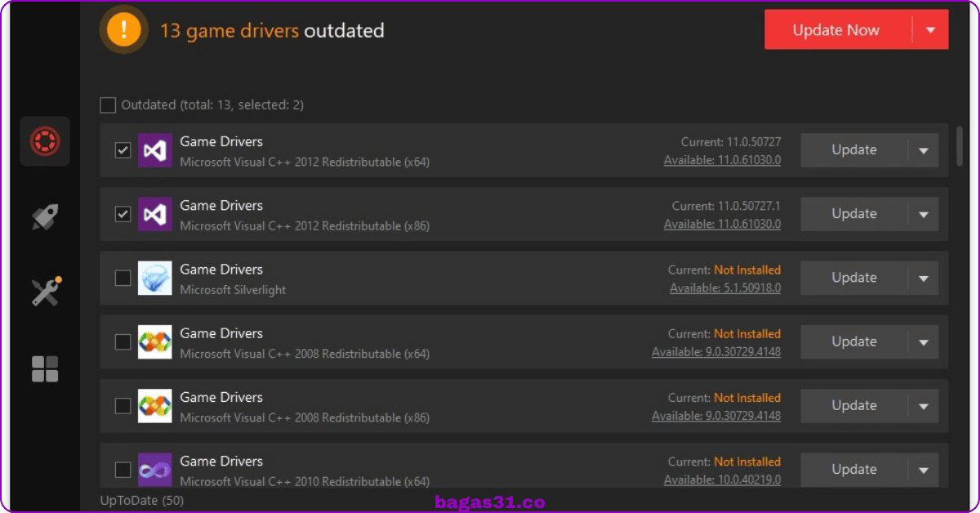This screenshot has width=980, height=513.
Task: Click the orange exclamation warning icon
Action: tap(123, 30)
